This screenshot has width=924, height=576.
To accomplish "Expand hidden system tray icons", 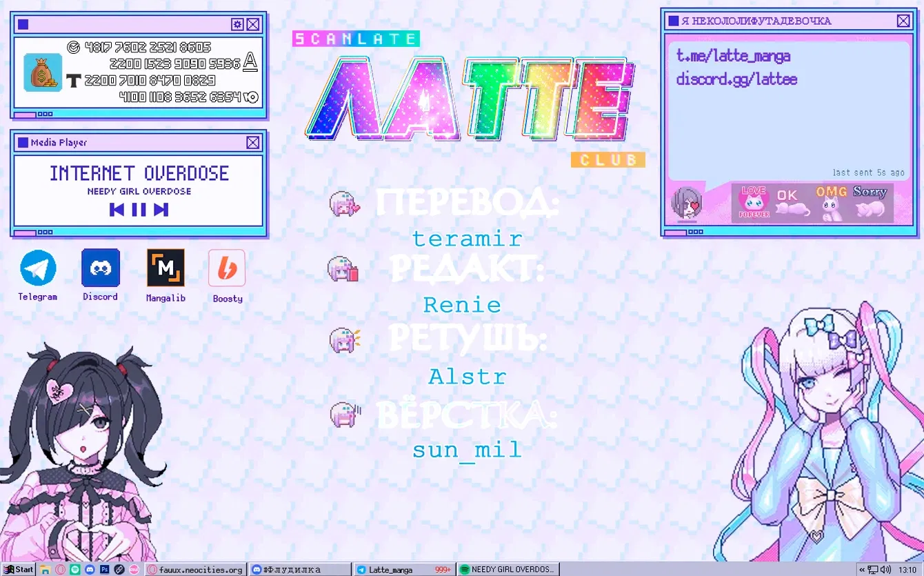I will pos(861,570).
